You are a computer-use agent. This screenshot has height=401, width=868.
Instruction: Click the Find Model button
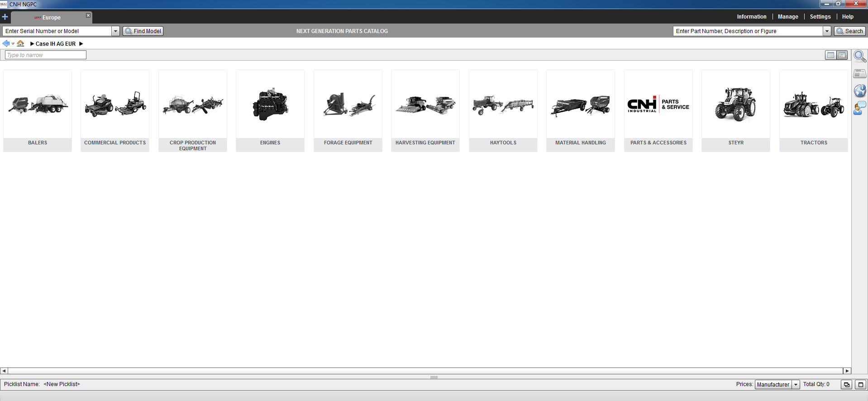click(x=143, y=31)
